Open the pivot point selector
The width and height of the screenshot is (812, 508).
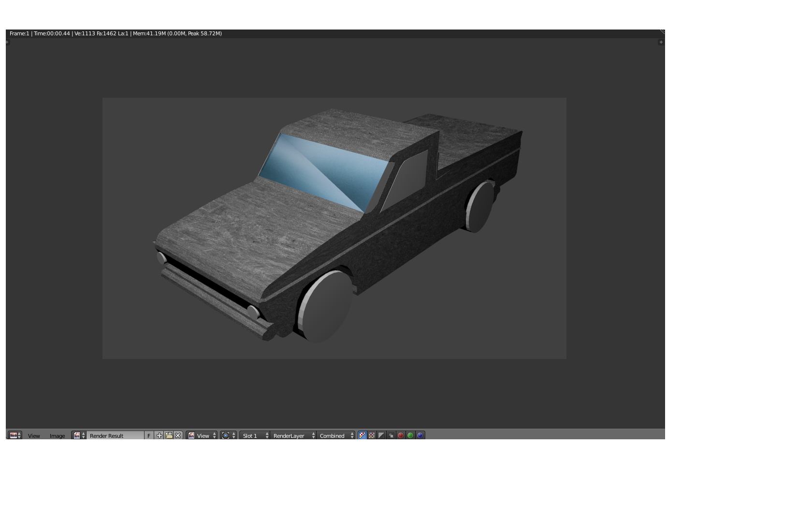pyautogui.click(x=229, y=435)
